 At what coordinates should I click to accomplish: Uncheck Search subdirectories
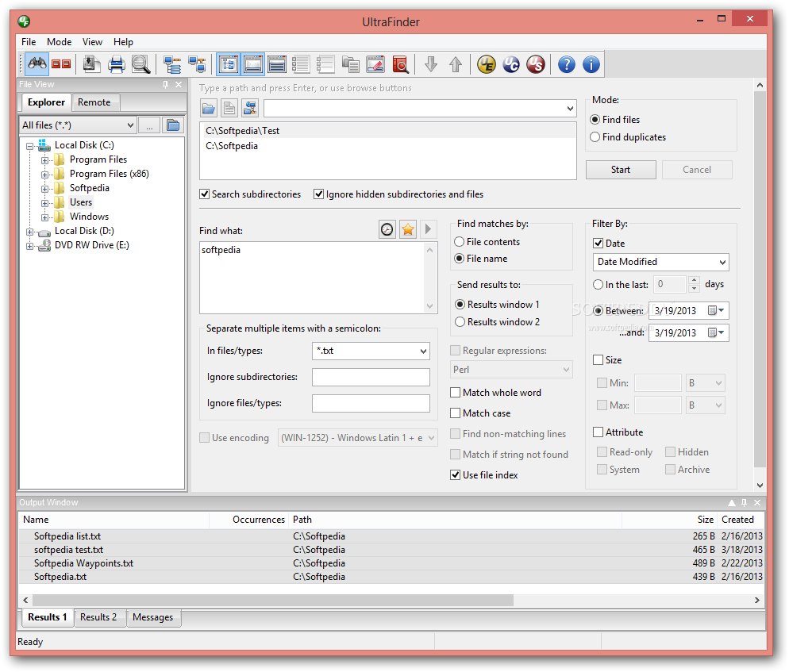coord(204,194)
